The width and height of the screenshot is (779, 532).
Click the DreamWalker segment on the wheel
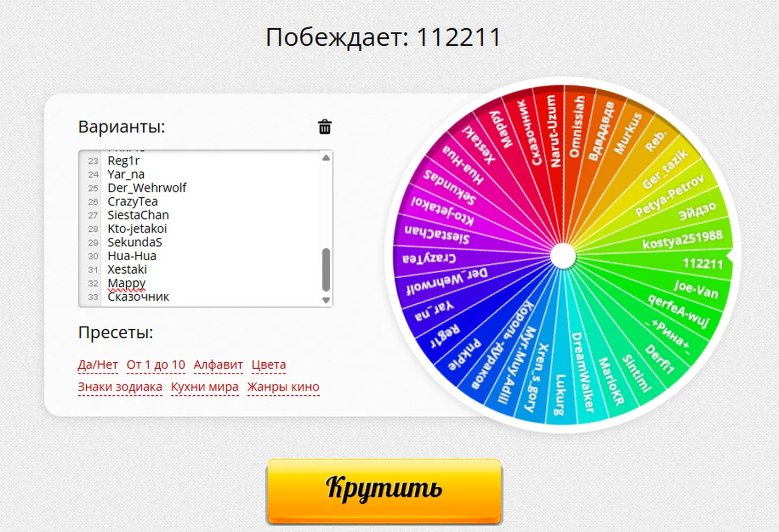click(x=582, y=372)
